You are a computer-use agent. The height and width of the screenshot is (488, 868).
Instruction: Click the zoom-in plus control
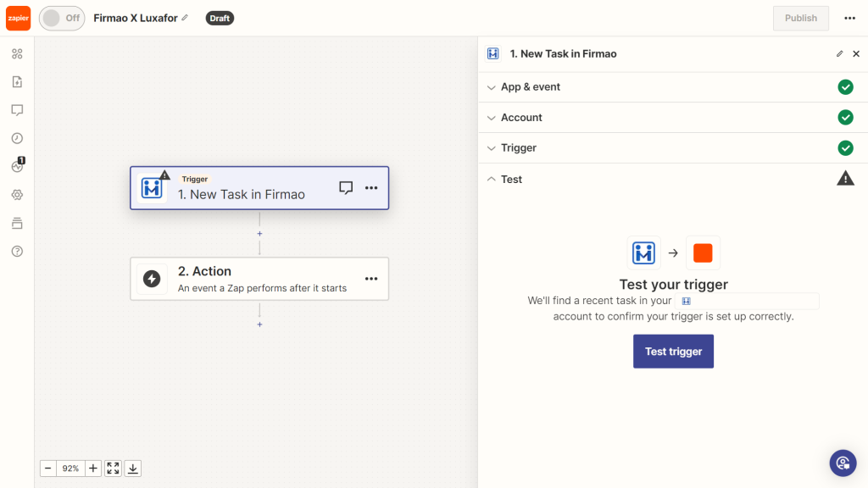click(x=92, y=468)
